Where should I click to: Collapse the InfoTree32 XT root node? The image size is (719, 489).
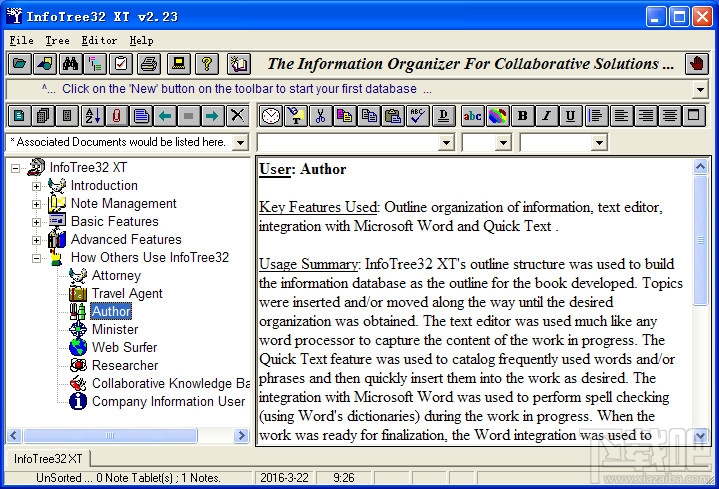click(15, 168)
